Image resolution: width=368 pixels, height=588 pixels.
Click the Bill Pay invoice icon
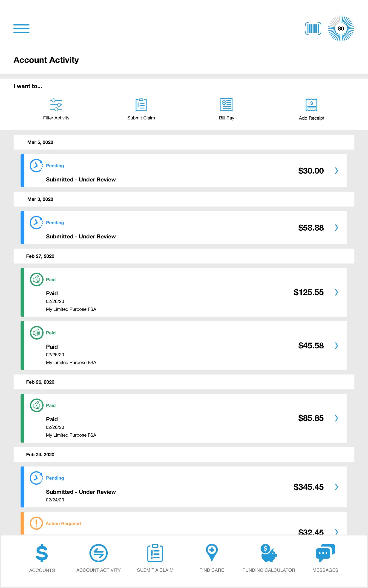[x=226, y=105]
